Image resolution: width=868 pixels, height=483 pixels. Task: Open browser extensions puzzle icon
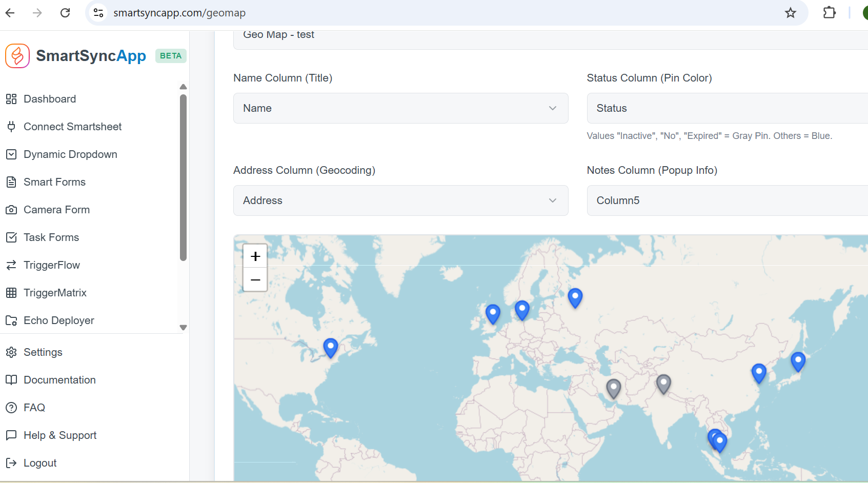tap(830, 13)
